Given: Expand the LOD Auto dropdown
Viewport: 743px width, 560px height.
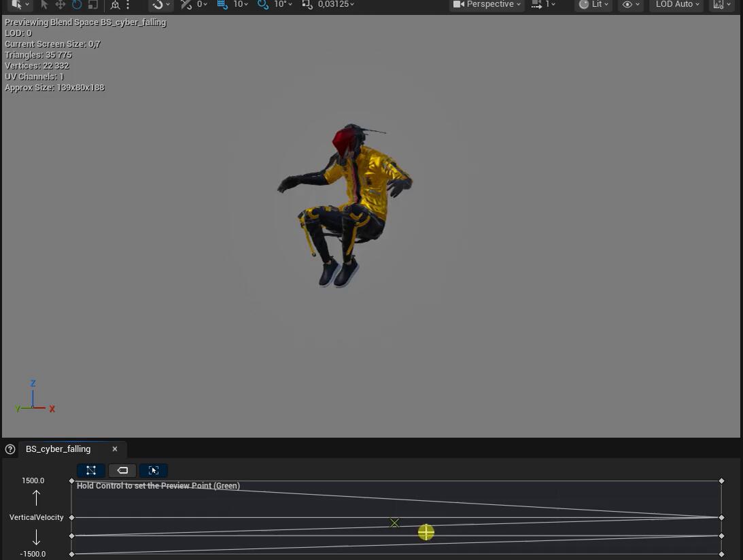Looking at the screenshot, I should point(676,5).
